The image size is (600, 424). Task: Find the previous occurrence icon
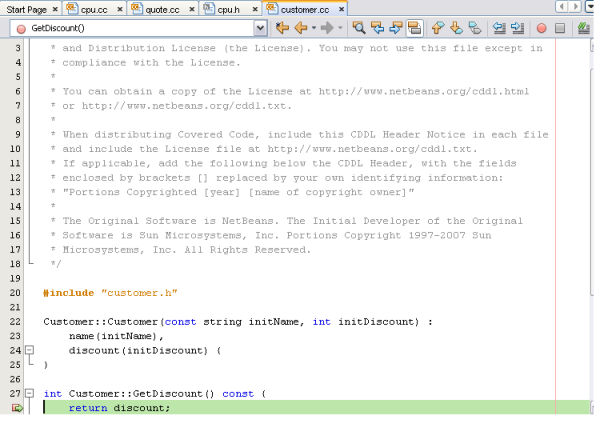coord(377,28)
